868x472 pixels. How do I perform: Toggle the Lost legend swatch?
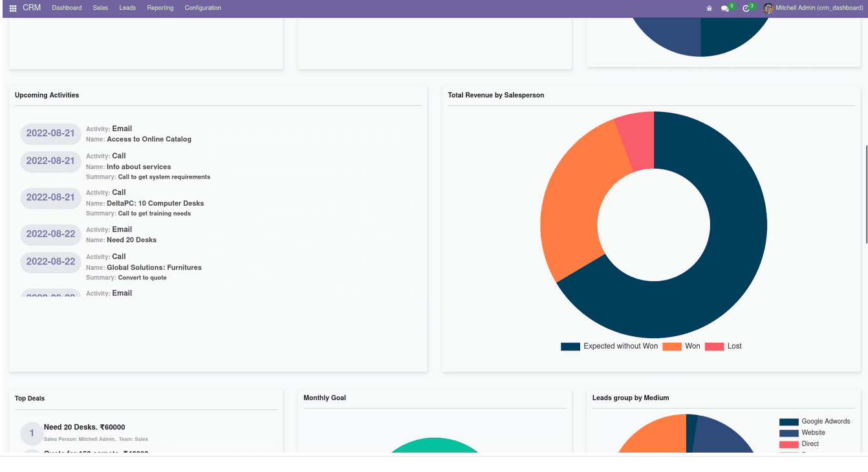(x=714, y=347)
